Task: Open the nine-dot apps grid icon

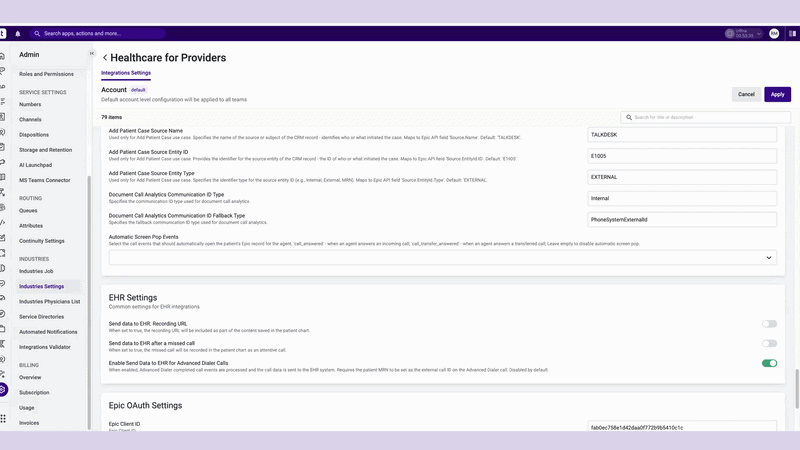Action: 3,419
